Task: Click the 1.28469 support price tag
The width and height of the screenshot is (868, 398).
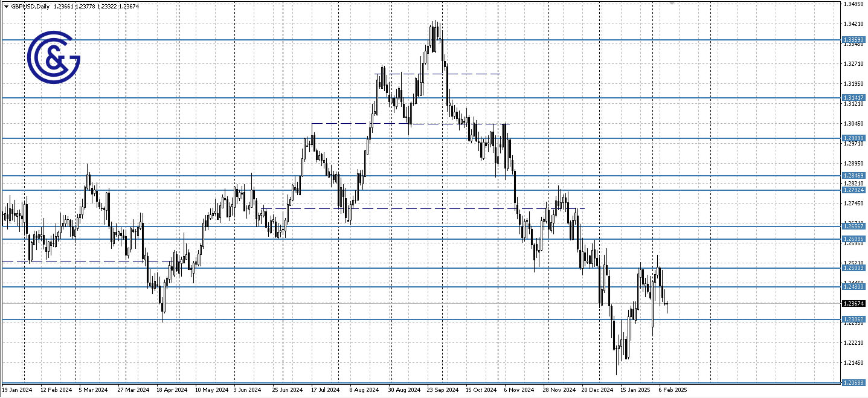Action: 854,175
